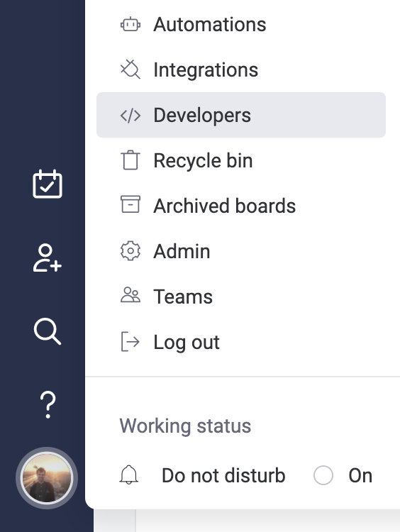Click the Developers code brackets icon

(x=130, y=116)
